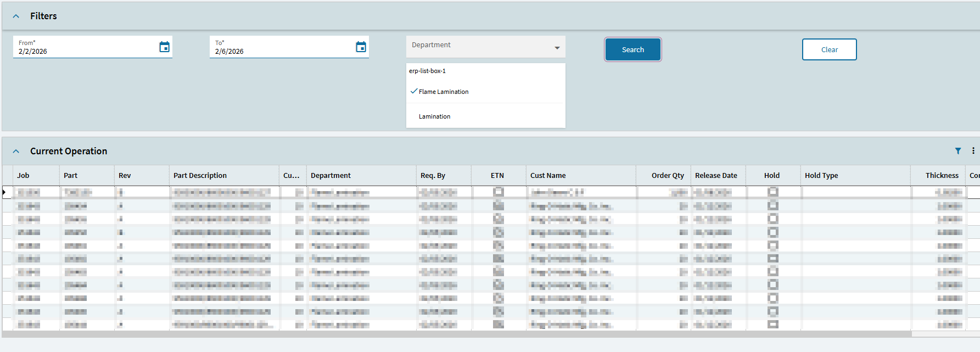
Task: Toggle Hold checkbox in first row
Action: 772,192
